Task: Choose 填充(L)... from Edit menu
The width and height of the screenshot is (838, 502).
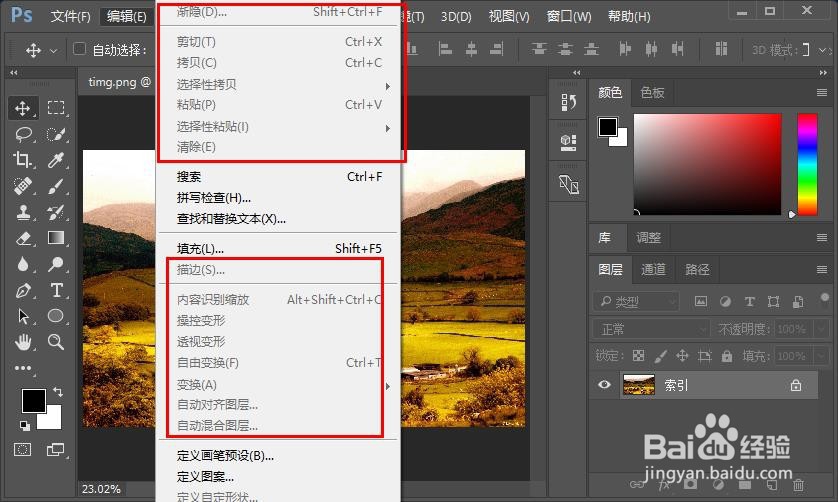Action: [279, 249]
